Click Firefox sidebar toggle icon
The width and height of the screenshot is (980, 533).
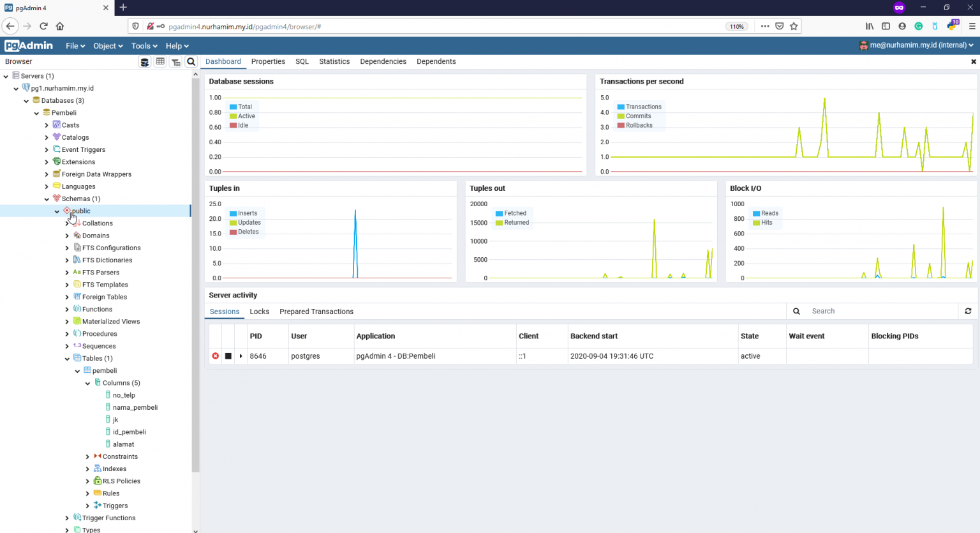pyautogui.click(x=886, y=26)
